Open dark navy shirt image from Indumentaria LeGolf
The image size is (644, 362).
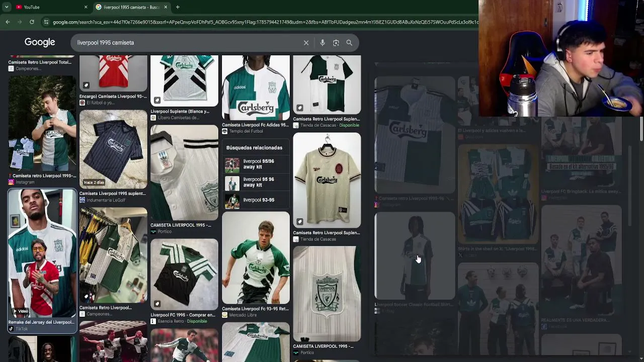pyautogui.click(x=113, y=149)
